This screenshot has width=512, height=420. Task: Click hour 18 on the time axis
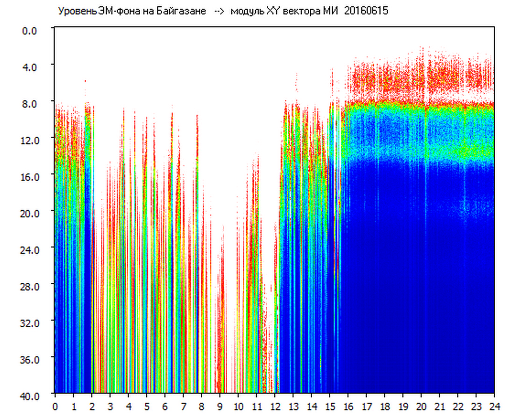click(x=384, y=406)
